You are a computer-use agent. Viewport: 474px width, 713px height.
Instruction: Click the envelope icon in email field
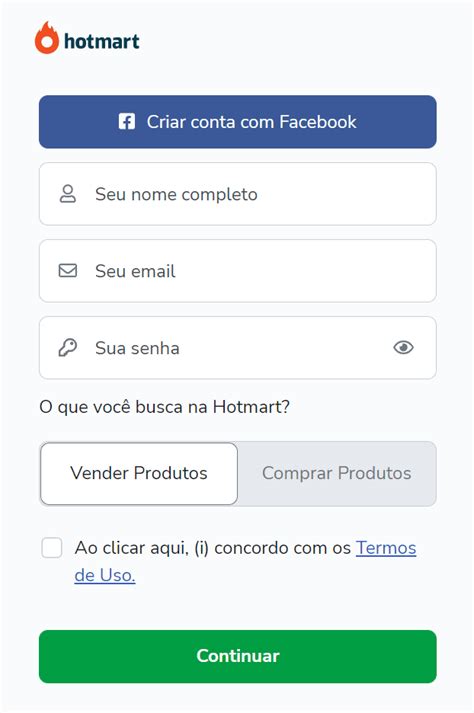[68, 271]
